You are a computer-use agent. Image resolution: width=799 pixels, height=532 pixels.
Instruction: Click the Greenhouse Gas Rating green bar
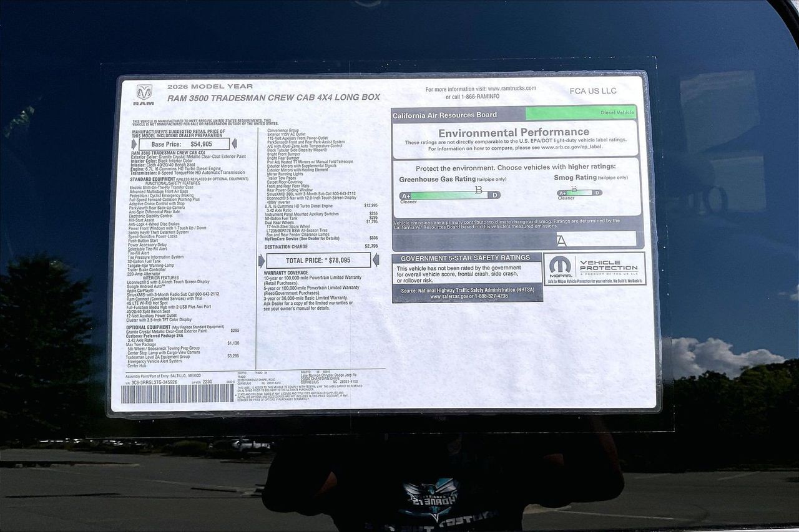click(449, 195)
